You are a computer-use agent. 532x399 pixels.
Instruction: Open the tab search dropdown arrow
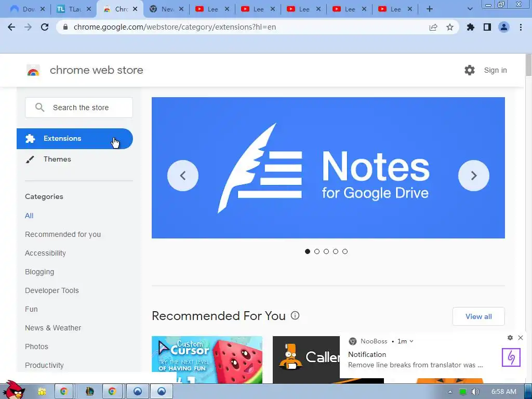[470, 9]
